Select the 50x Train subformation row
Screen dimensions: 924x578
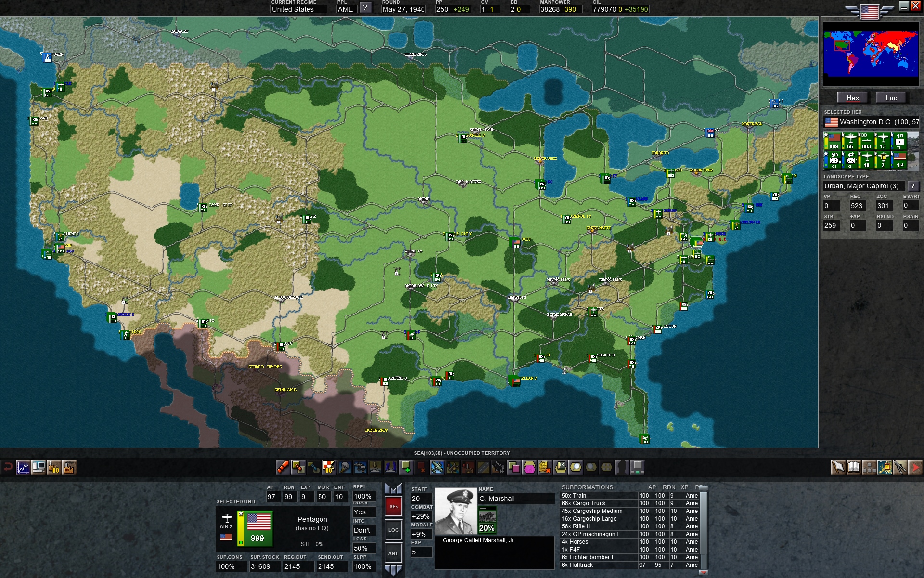[629, 496]
